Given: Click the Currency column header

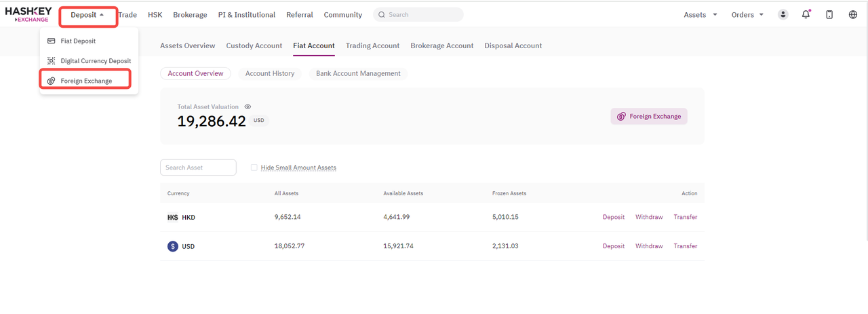Looking at the screenshot, I should point(179,193).
